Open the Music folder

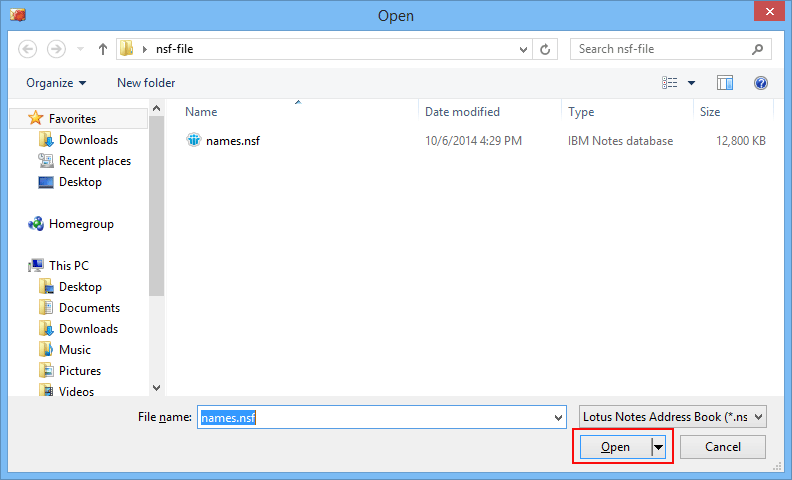point(75,350)
